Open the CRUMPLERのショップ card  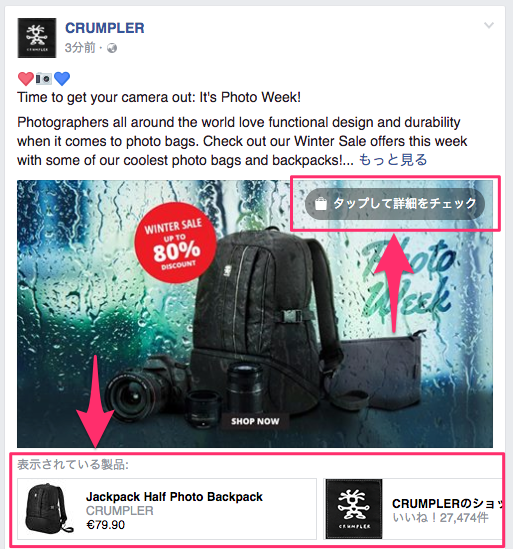413,509
